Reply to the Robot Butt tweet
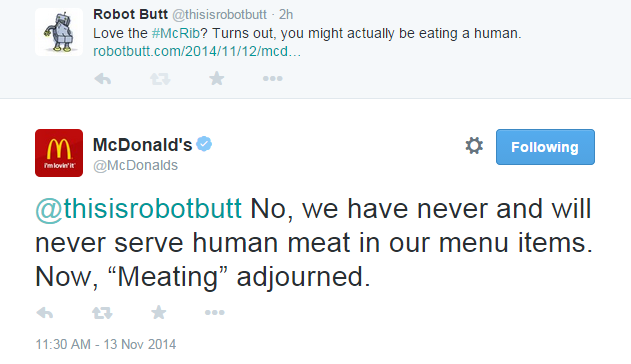The height and width of the screenshot is (364, 631). pyautogui.click(x=103, y=78)
